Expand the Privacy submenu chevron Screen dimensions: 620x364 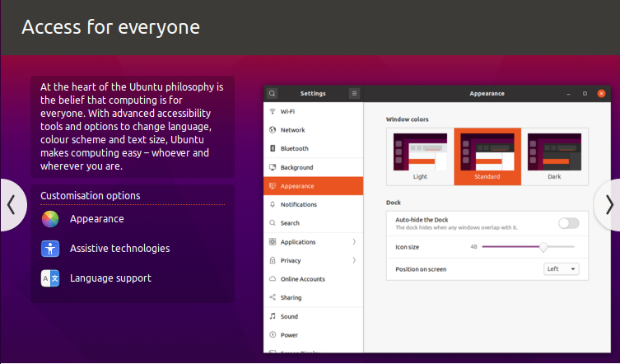354,260
